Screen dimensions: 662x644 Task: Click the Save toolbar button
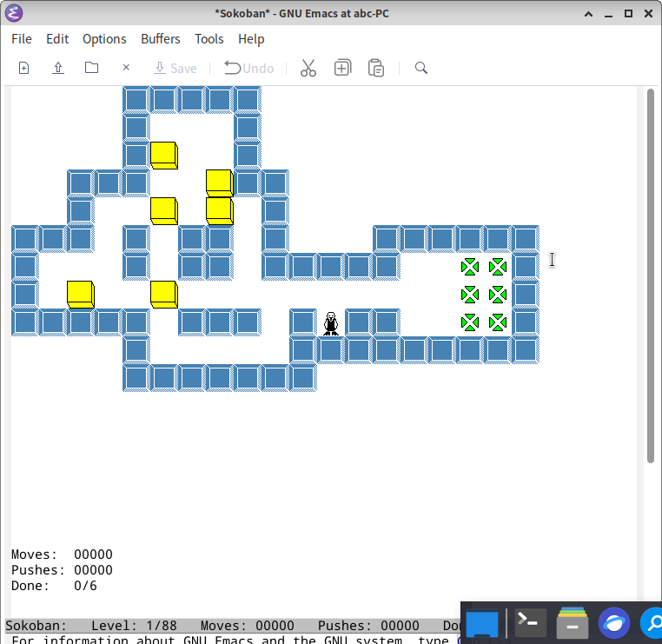pos(175,68)
